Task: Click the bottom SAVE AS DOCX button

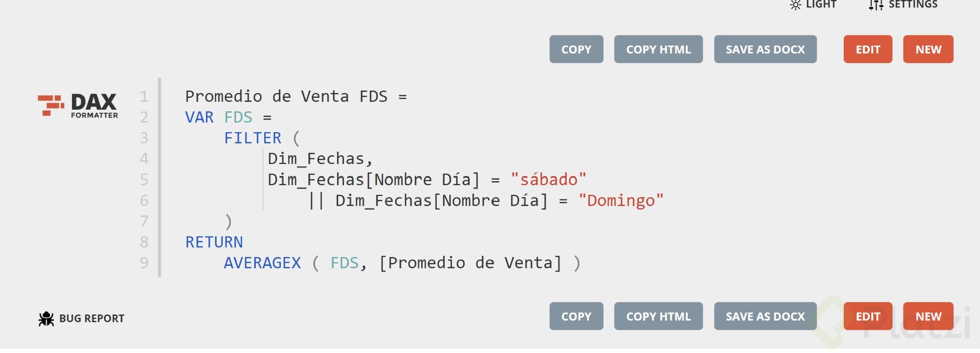Action: 765,316
